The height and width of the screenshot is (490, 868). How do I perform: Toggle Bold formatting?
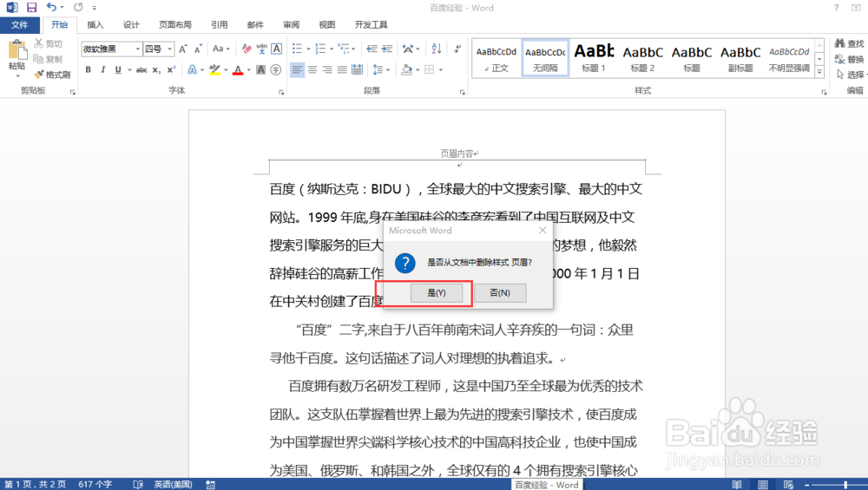[88, 69]
